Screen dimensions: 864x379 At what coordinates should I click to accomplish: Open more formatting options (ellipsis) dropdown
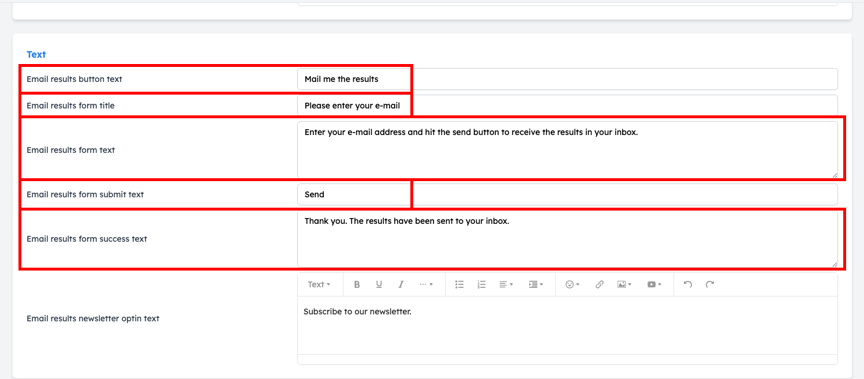(426, 284)
